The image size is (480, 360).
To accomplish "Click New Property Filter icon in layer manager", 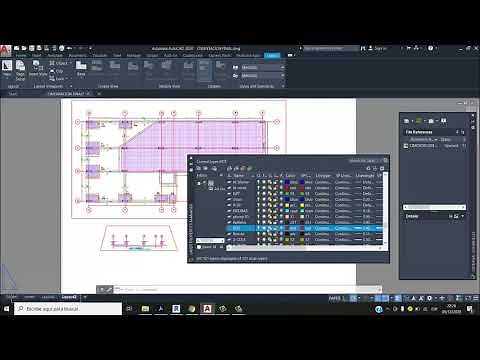I will [x=199, y=168].
